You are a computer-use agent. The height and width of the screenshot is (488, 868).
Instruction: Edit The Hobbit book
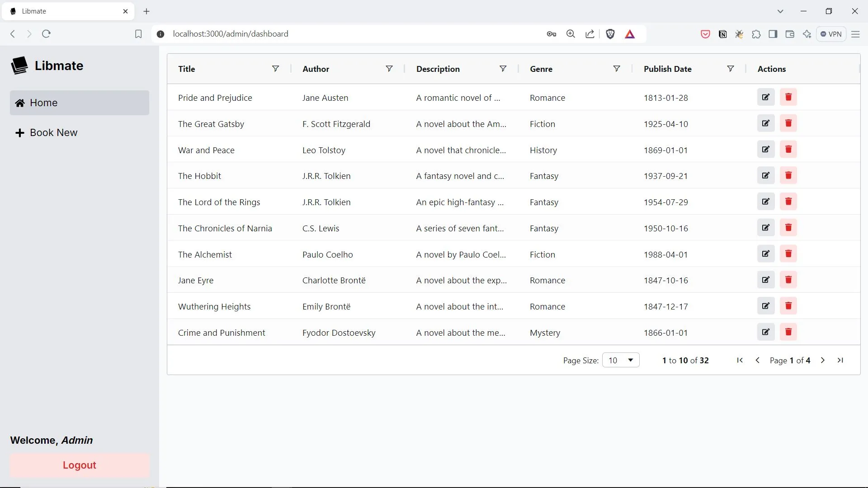[766, 175]
